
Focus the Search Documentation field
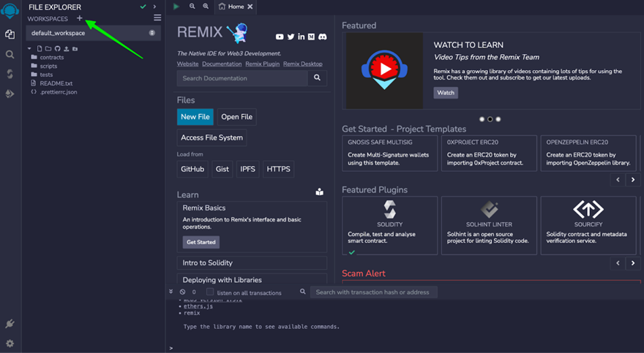tap(242, 78)
